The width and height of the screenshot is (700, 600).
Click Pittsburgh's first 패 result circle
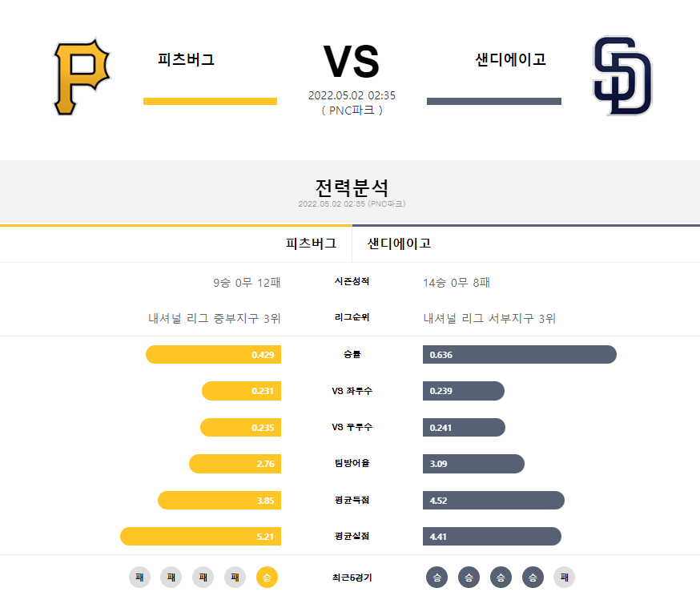139,578
